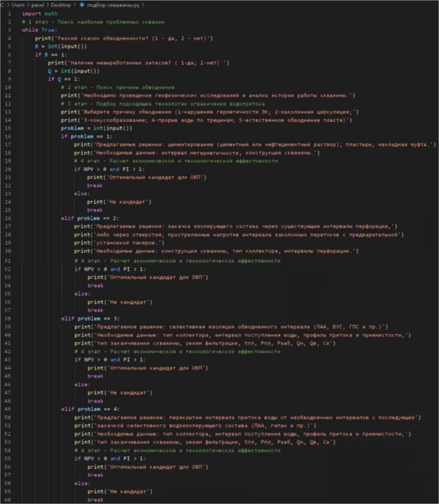
Task: Click the 'elif problem == 3:' branch line
Action: tap(90, 319)
